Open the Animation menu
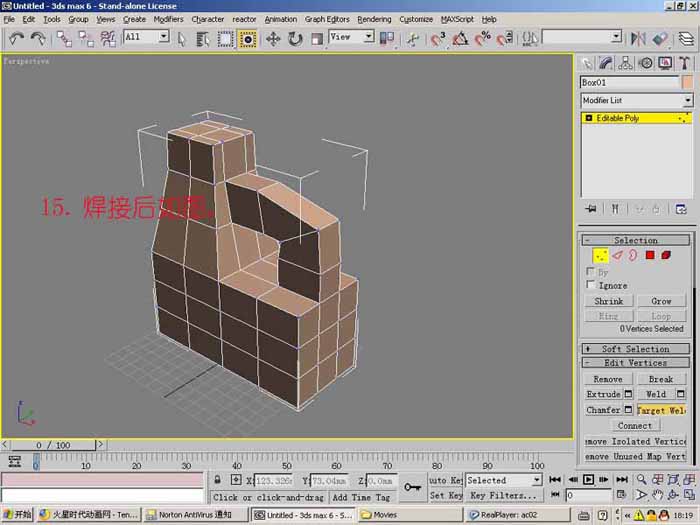 coord(280,19)
